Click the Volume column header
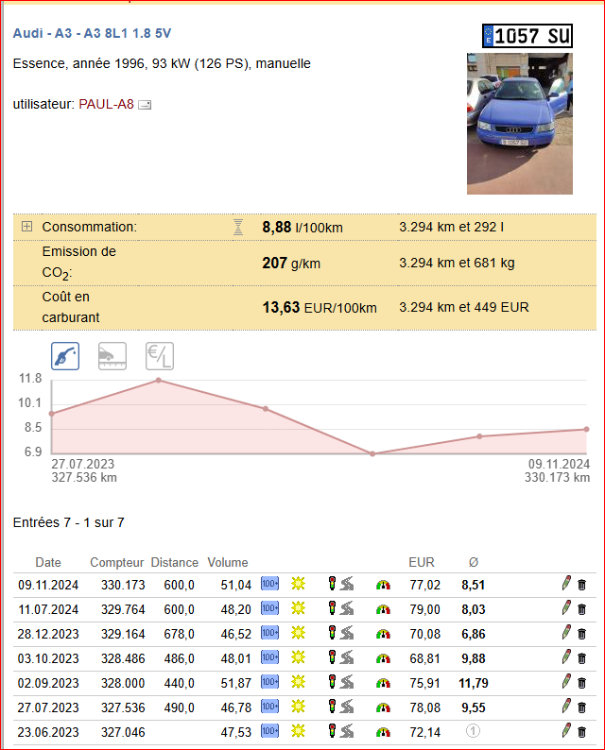605x750 pixels. pyautogui.click(x=228, y=562)
